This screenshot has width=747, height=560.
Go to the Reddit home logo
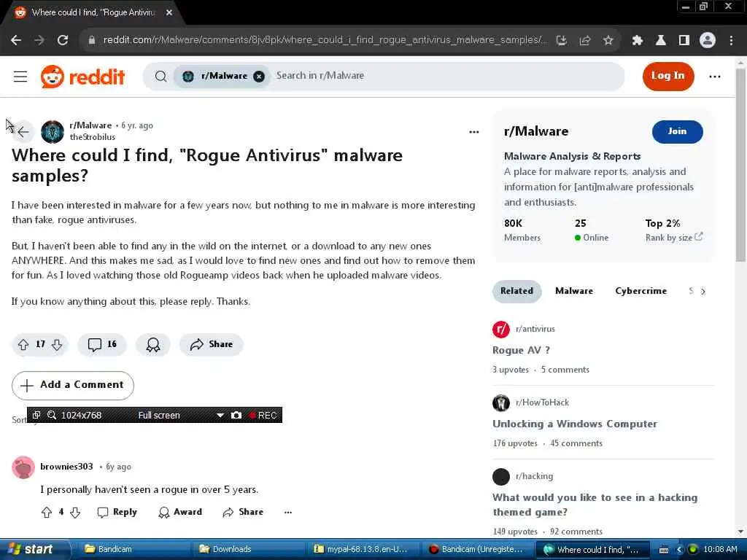[83, 76]
